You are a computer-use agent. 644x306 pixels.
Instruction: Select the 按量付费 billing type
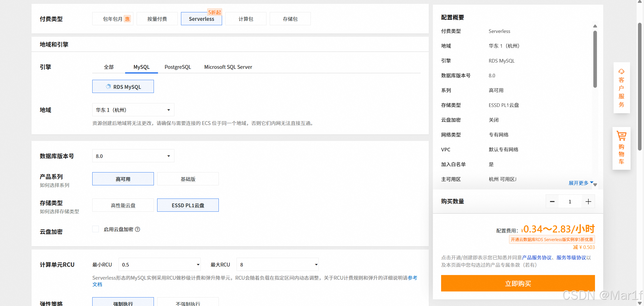(x=157, y=19)
